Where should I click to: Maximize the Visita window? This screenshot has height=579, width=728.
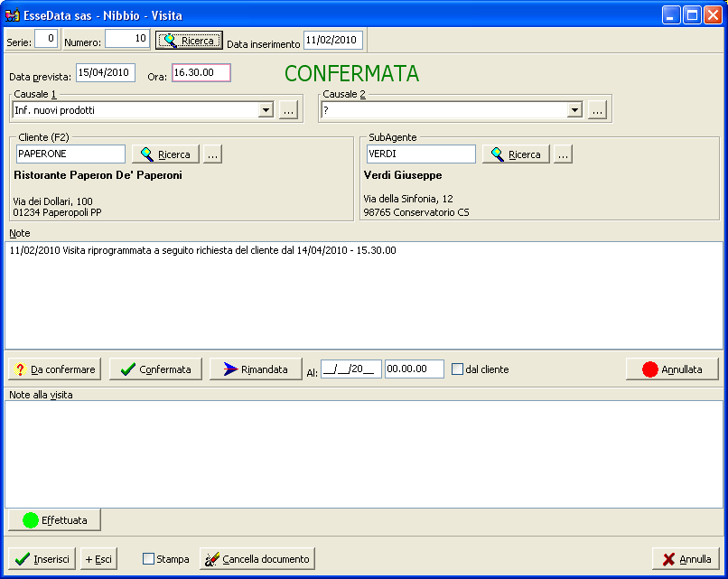(692, 15)
